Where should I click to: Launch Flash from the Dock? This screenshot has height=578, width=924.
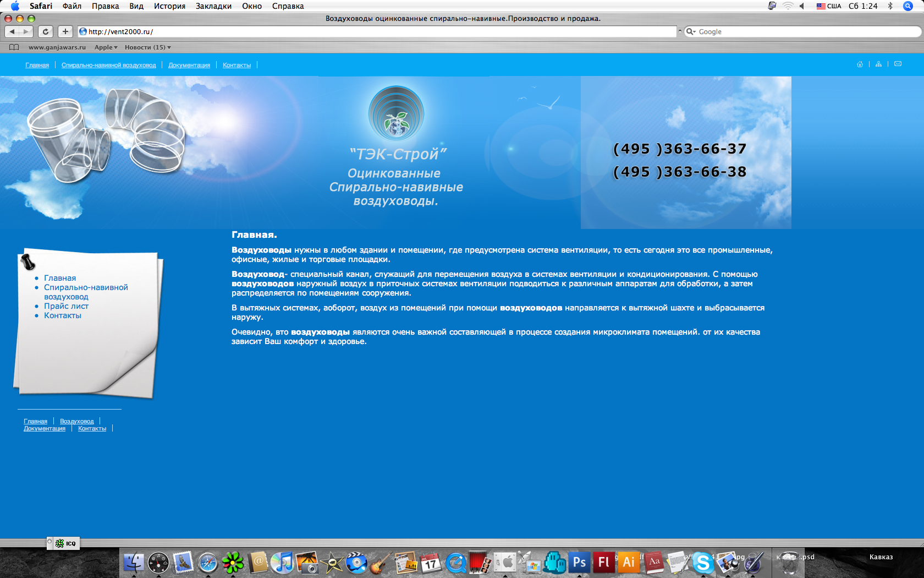(x=603, y=563)
